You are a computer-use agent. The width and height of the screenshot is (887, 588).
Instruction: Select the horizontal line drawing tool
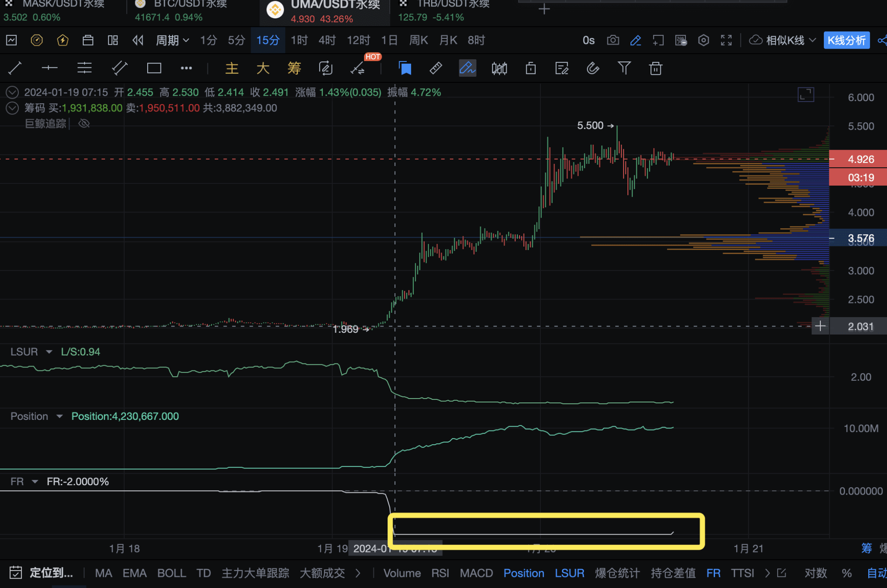pyautogui.click(x=50, y=68)
